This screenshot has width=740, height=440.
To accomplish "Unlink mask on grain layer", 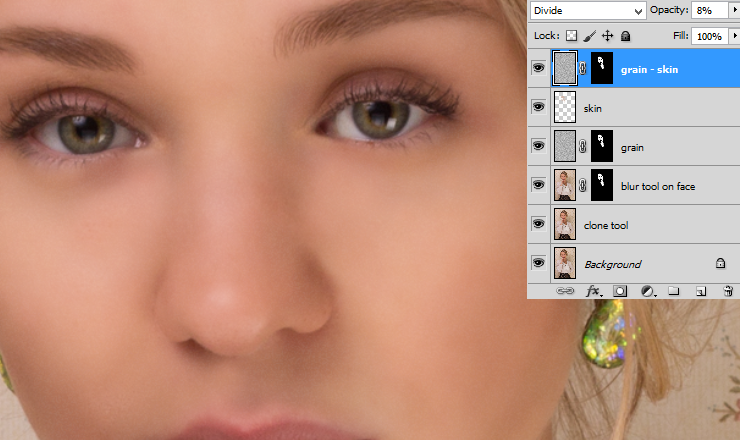I will click(x=583, y=146).
